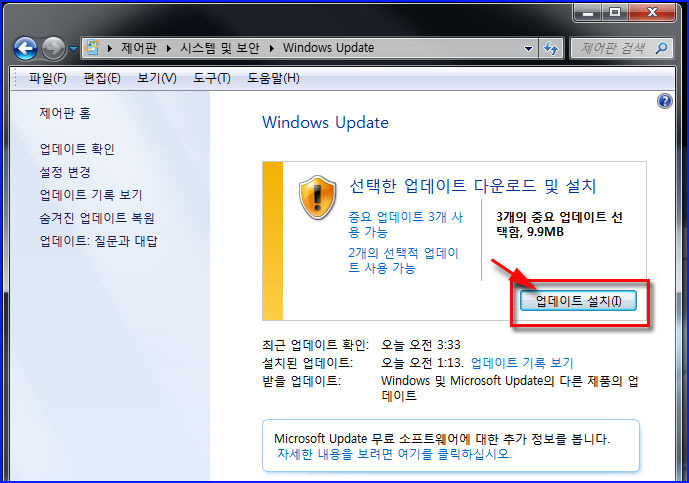Click 자세한 내용을 보려면 여기를 클릭하십시오 link
689x483 pixels.
click(395, 454)
